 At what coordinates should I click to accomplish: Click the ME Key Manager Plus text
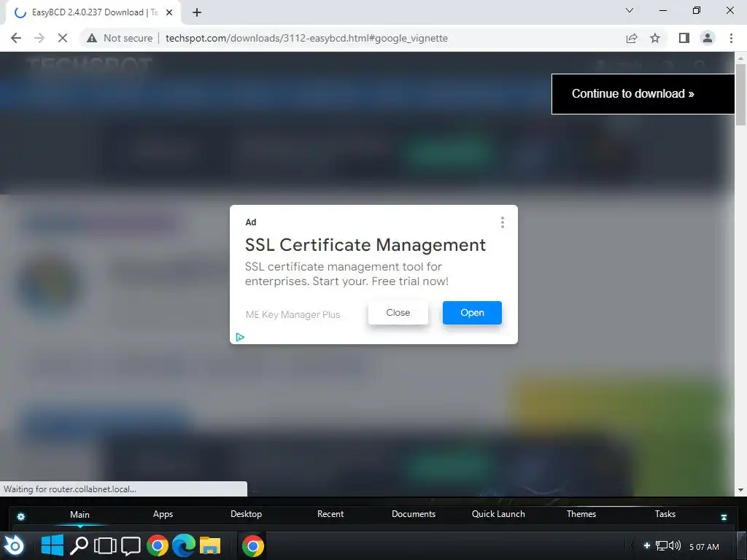tap(293, 315)
